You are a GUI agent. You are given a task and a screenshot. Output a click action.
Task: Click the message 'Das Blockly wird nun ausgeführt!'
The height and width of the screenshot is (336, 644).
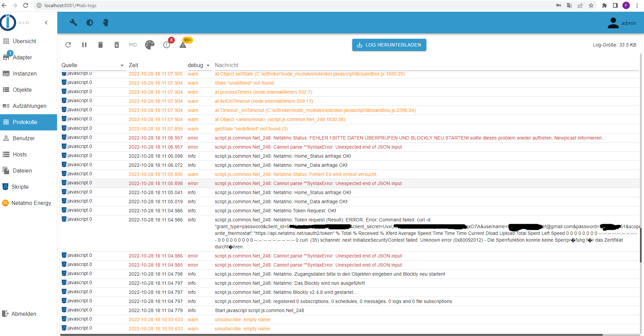290,283
